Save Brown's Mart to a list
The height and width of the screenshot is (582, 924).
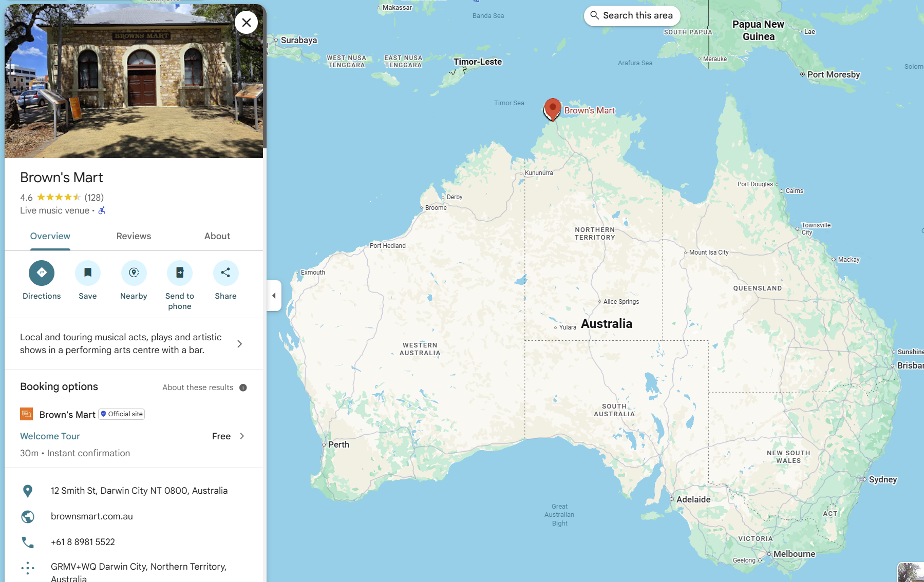click(88, 280)
